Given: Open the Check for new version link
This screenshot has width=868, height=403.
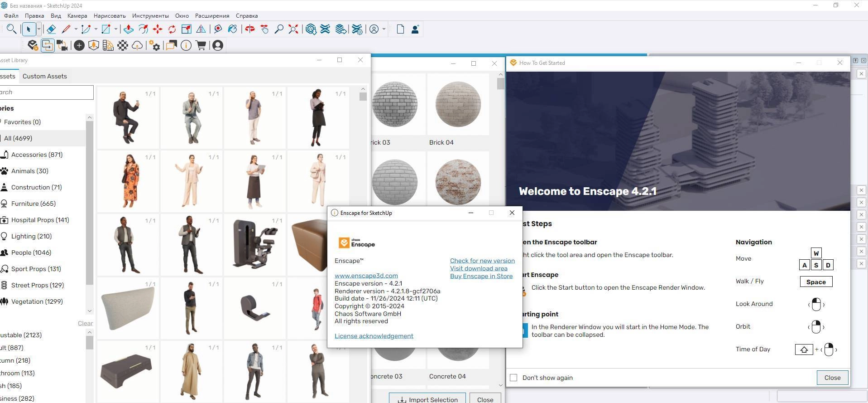Looking at the screenshot, I should 482,261.
